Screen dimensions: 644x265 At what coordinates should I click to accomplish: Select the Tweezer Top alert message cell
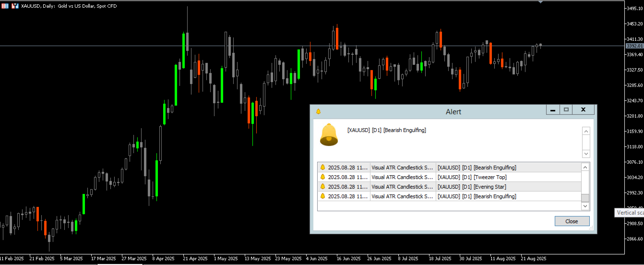tap(508, 177)
